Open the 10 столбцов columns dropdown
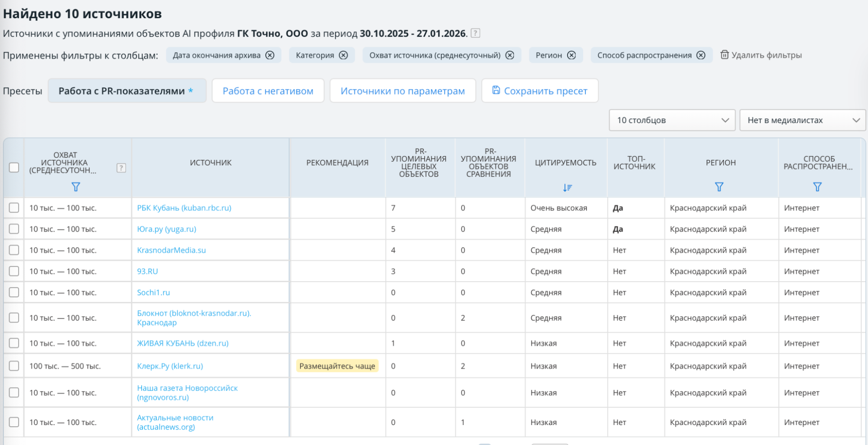 pyautogui.click(x=672, y=120)
